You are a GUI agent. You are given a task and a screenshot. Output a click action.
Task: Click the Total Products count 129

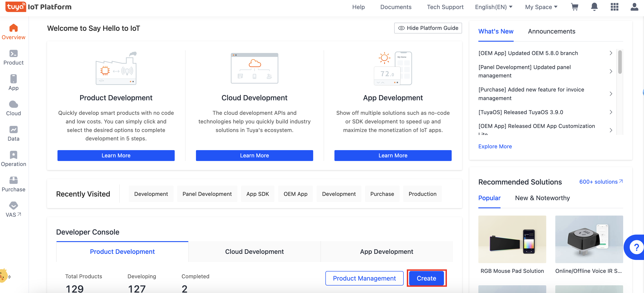[74, 288]
